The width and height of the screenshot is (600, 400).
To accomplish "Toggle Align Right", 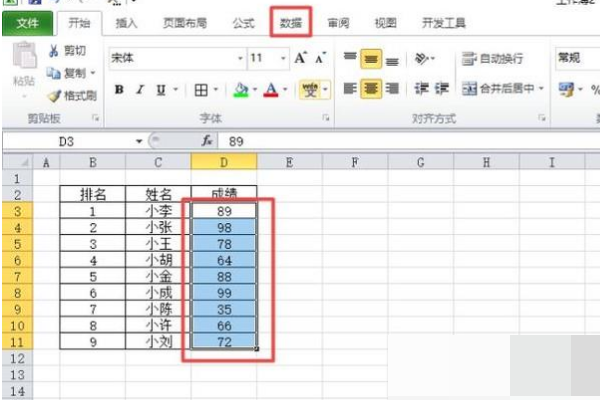I will [392, 89].
